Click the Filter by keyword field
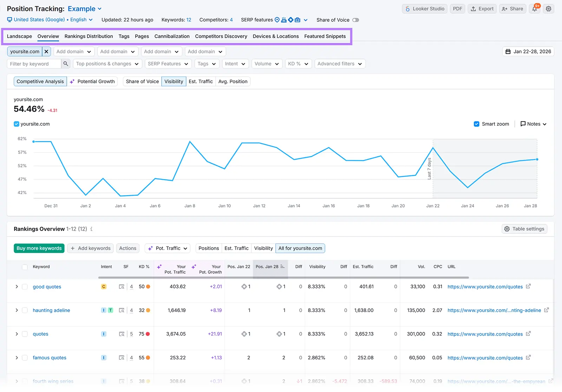The image size is (562, 392). click(x=34, y=64)
